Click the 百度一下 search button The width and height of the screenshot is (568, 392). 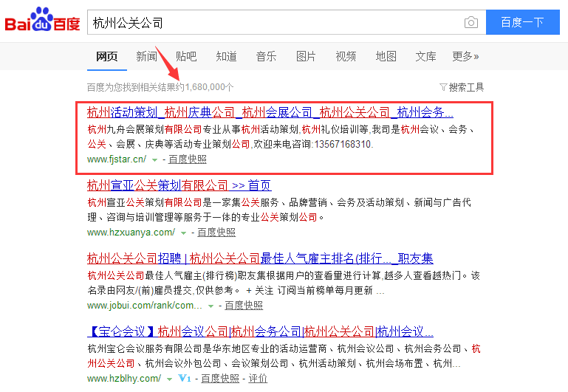pyautogui.click(x=523, y=22)
